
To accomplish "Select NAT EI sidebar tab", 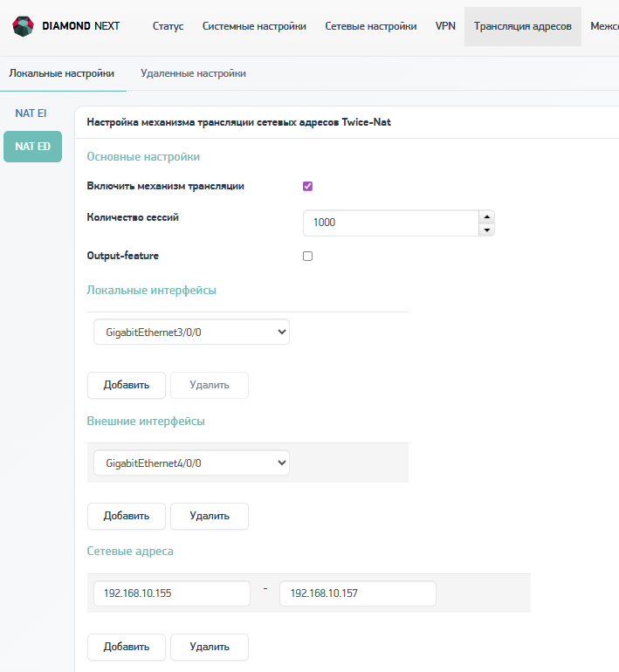I will click(31, 113).
